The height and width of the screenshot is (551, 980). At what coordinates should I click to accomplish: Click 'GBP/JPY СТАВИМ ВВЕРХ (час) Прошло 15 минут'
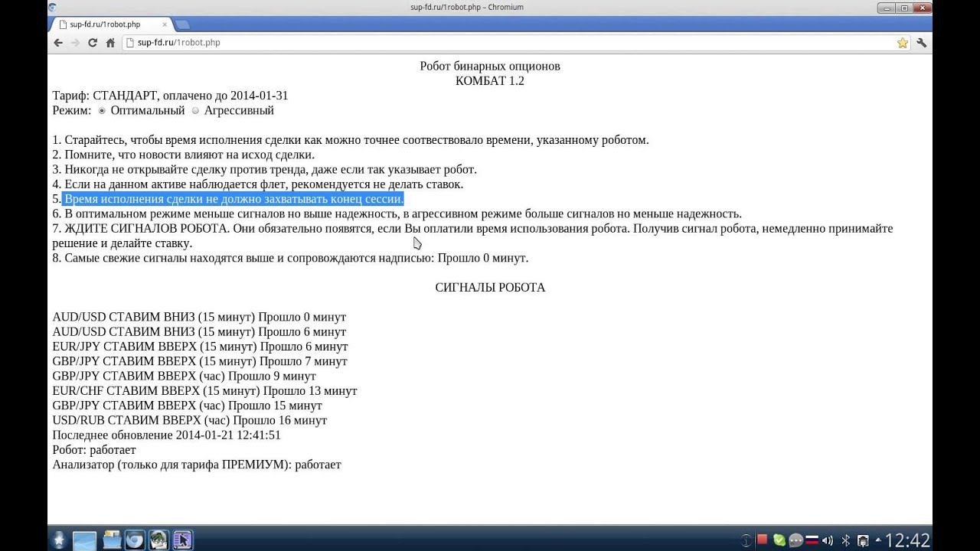coord(187,405)
